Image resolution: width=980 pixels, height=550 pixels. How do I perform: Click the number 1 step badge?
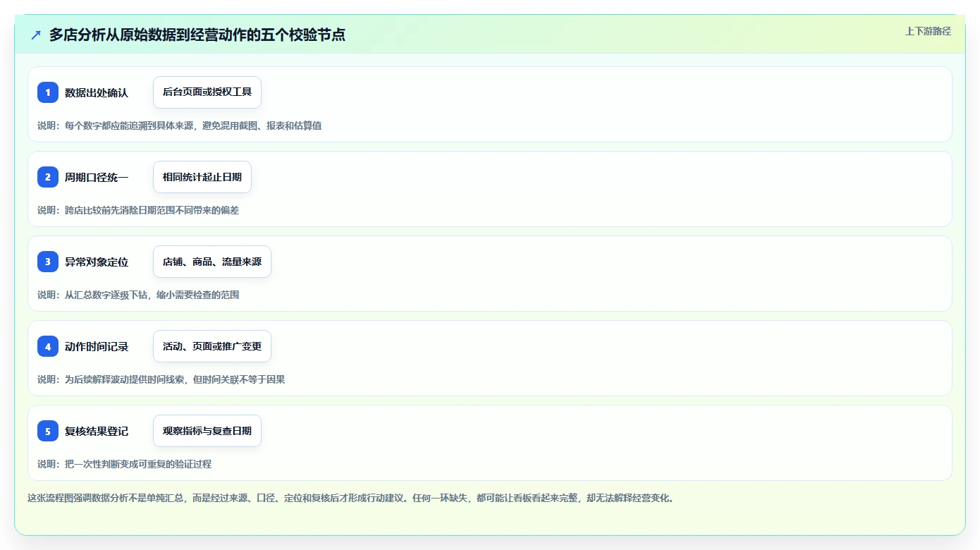coord(48,92)
